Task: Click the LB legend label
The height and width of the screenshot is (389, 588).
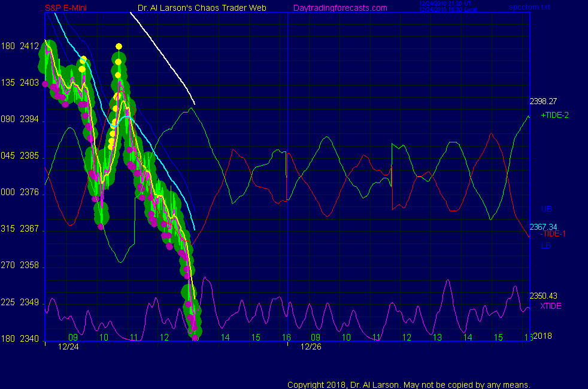Action: coord(545,245)
